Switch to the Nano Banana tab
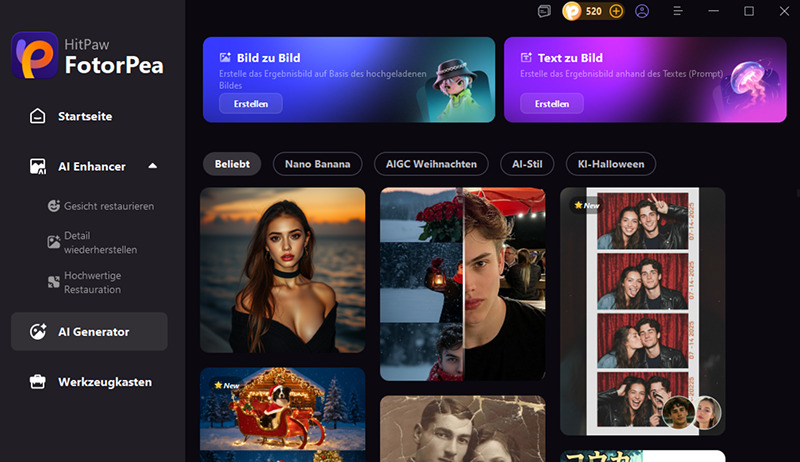This screenshot has width=800, height=462. pyautogui.click(x=317, y=164)
